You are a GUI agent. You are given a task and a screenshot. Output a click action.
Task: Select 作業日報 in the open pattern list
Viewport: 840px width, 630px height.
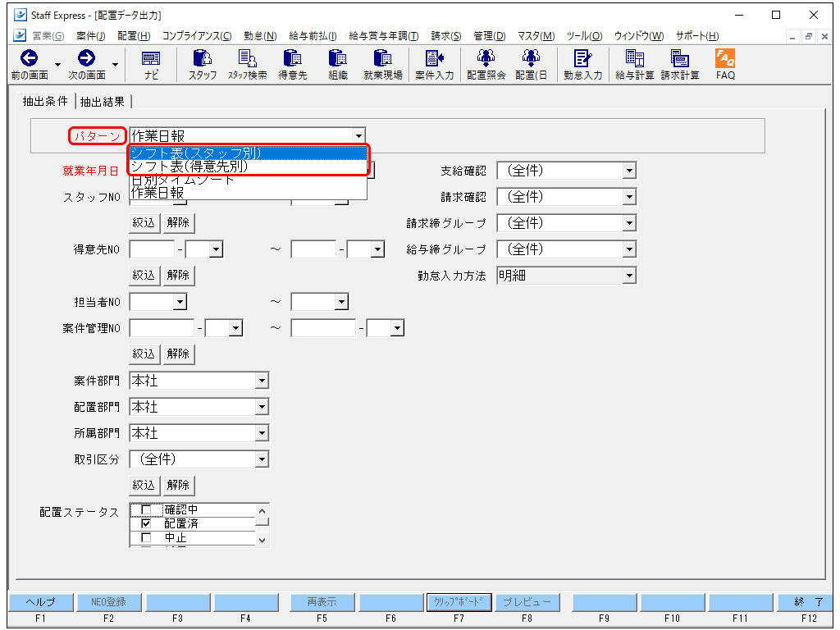click(x=248, y=192)
